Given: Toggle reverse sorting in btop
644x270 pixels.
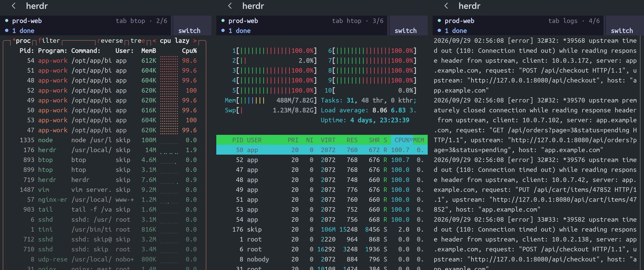Looking at the screenshot, I should click(110, 41).
